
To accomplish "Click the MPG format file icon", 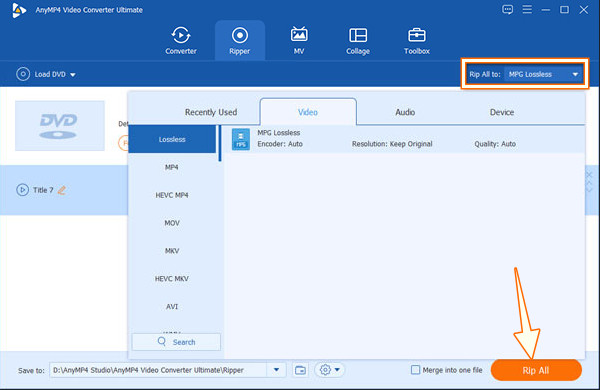I will point(241,139).
